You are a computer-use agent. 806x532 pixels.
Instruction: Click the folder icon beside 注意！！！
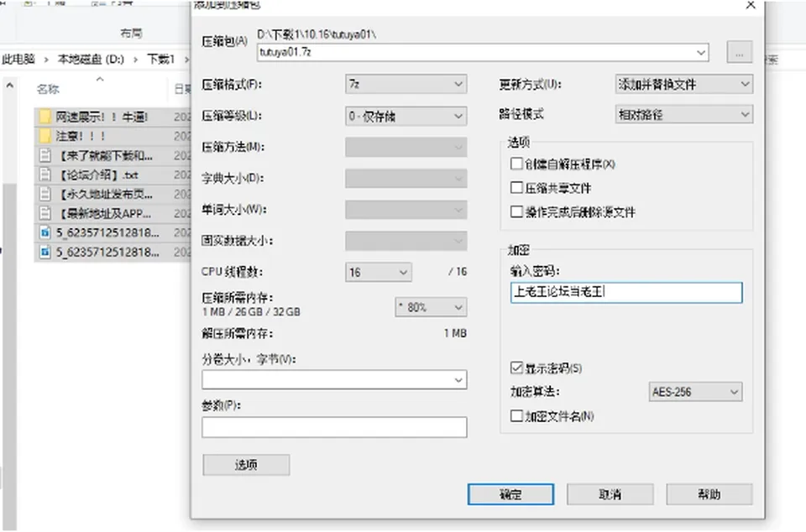(x=45, y=136)
